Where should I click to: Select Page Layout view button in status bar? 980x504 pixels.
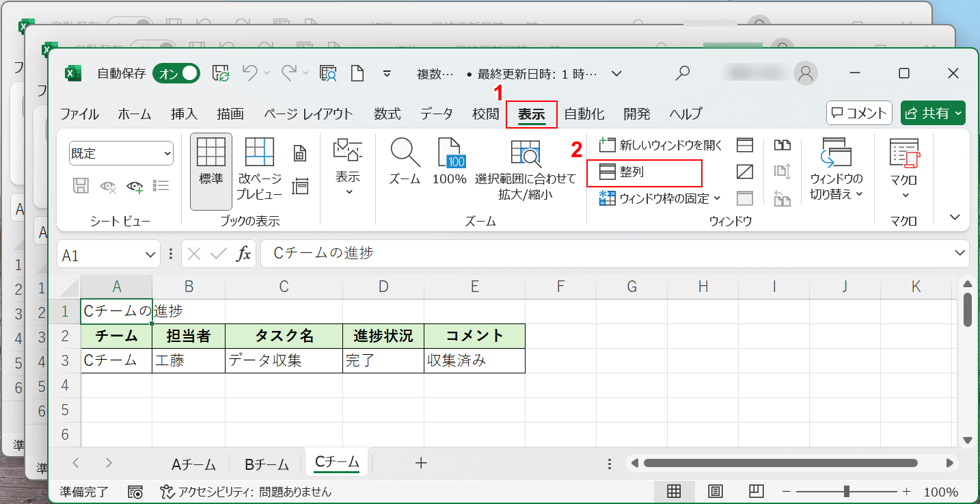click(x=715, y=492)
